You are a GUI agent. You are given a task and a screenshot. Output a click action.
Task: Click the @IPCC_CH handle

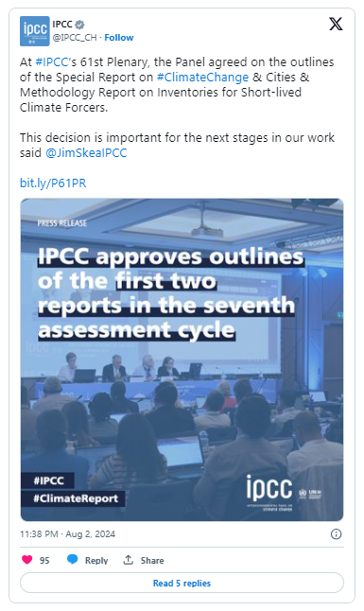[75, 38]
